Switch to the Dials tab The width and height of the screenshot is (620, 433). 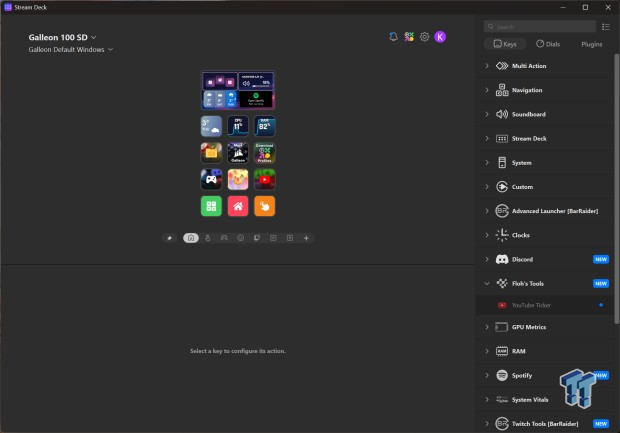coord(547,44)
